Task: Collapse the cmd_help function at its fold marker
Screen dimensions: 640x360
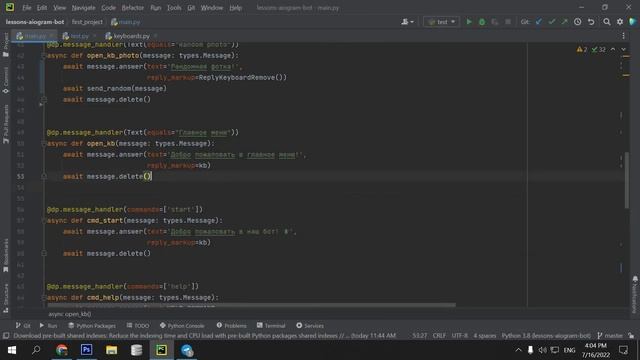Action: click(x=44, y=298)
